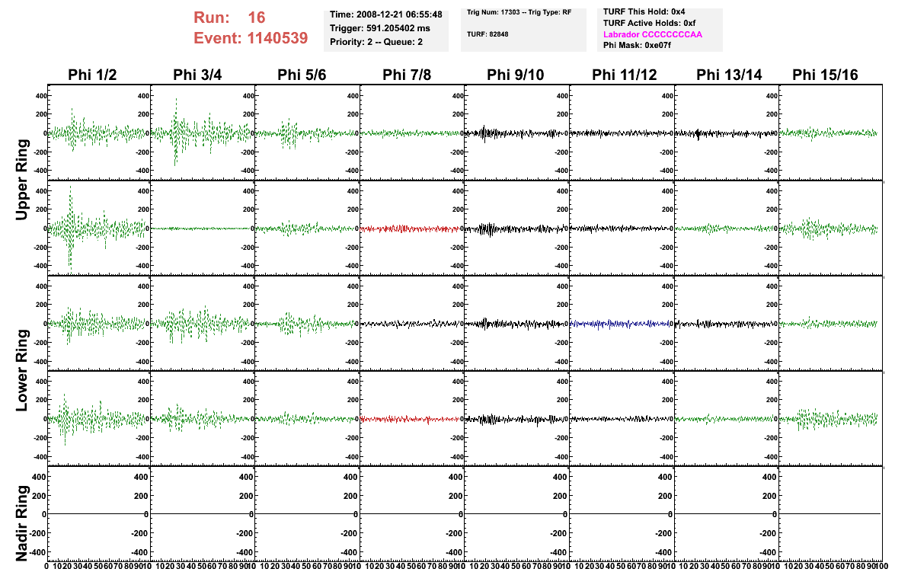Click the "Phi 11/12" column heading
The height and width of the screenshot is (588, 911).
625,75
